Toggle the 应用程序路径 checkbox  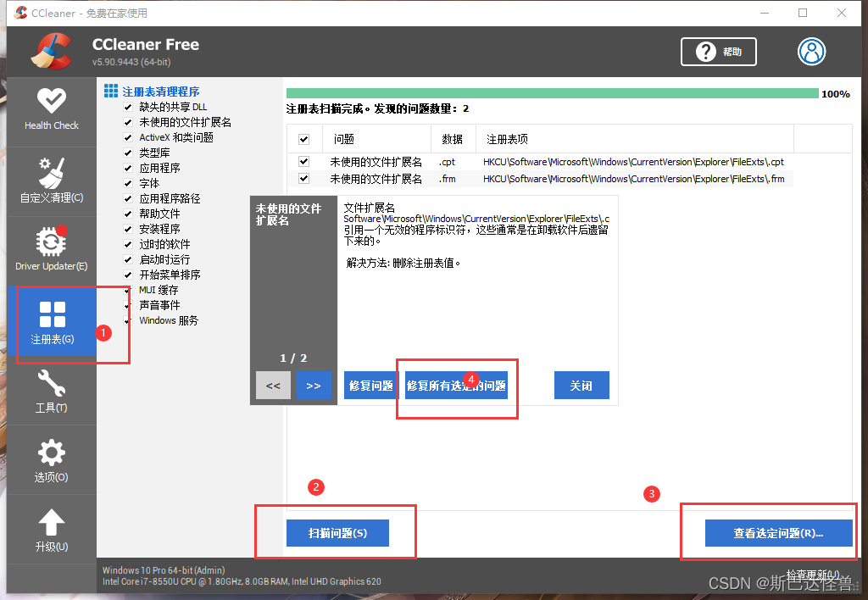(128, 198)
